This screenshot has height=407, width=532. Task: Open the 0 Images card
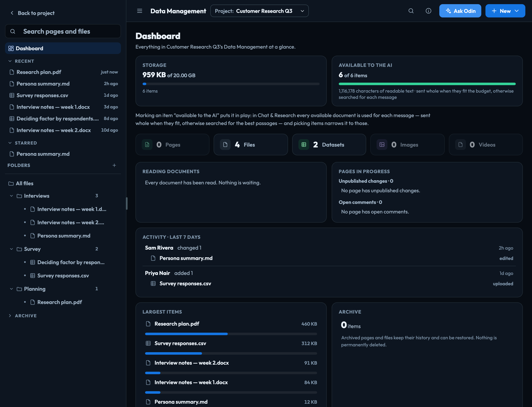coord(407,145)
